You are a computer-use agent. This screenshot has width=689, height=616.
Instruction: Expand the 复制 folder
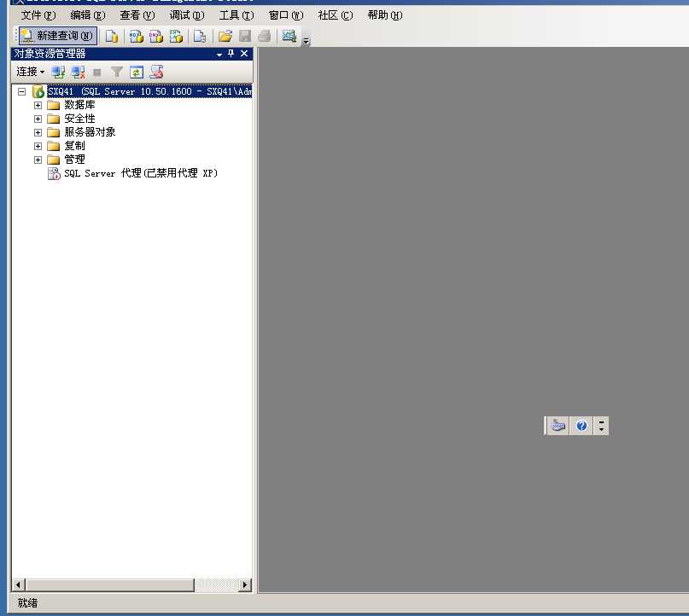click(x=38, y=146)
